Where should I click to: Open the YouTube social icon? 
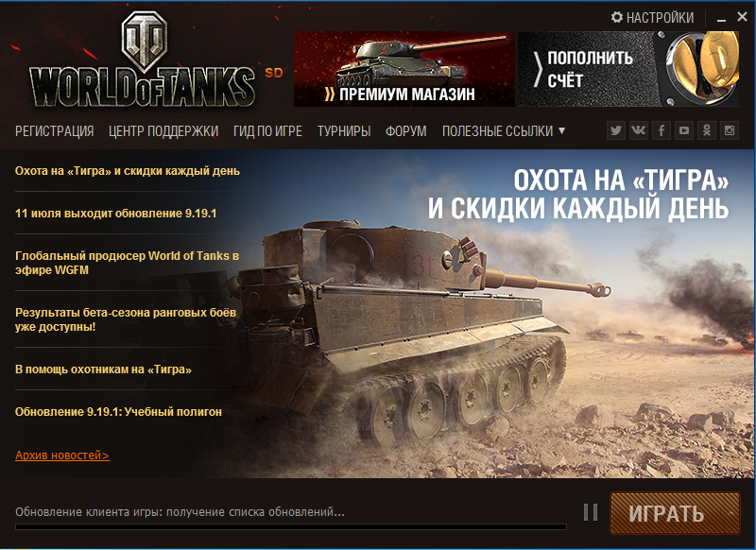pos(683,130)
